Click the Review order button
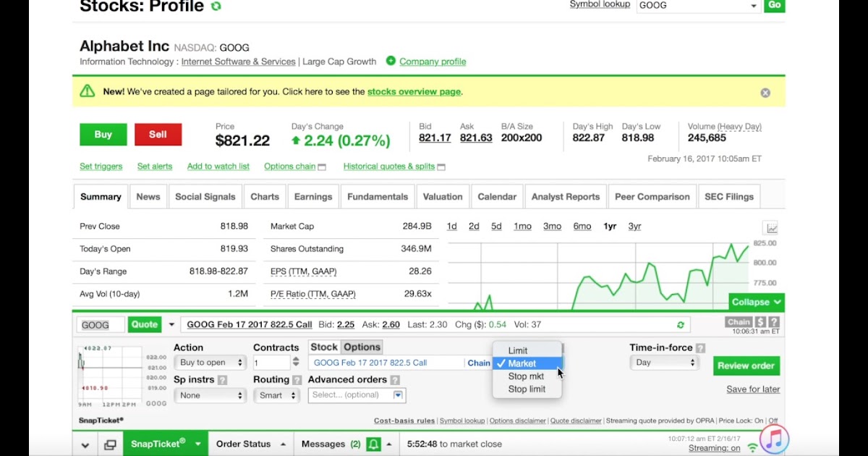Image resolution: width=868 pixels, height=456 pixels. tap(746, 366)
